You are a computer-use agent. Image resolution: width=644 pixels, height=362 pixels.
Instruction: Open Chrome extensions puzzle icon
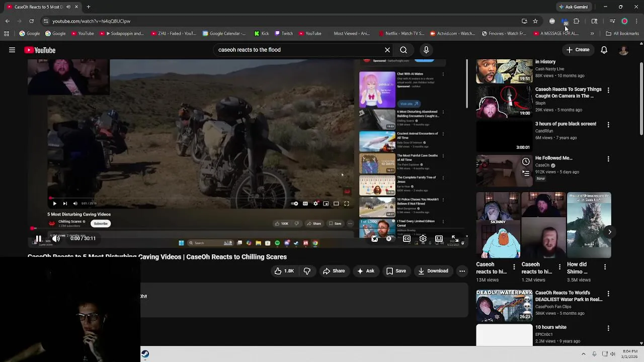point(576,21)
